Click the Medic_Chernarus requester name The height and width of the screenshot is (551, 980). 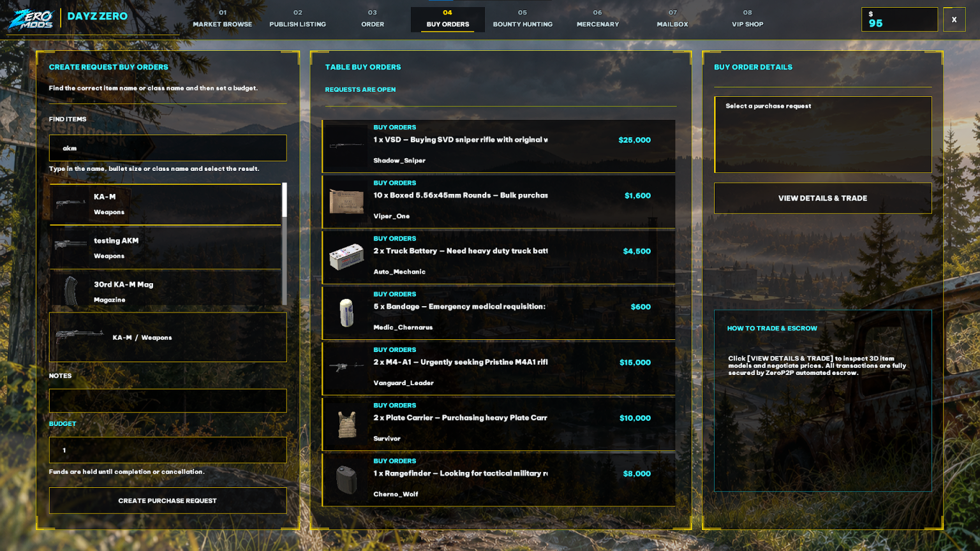click(403, 327)
